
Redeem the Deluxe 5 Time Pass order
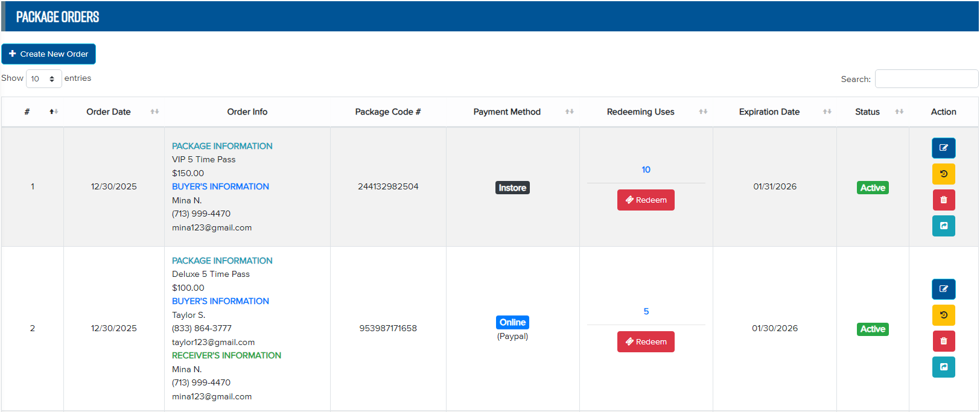point(646,342)
